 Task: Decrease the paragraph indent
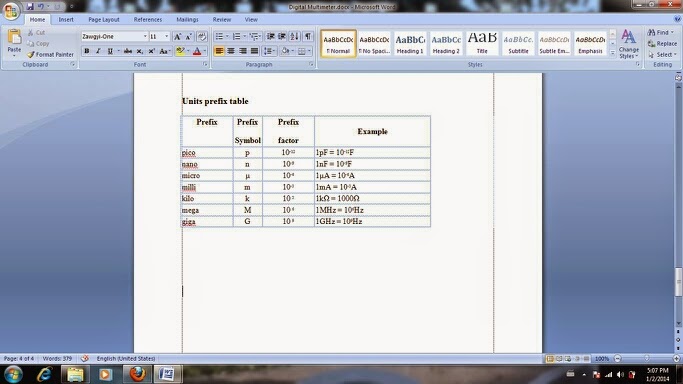(x=270, y=37)
